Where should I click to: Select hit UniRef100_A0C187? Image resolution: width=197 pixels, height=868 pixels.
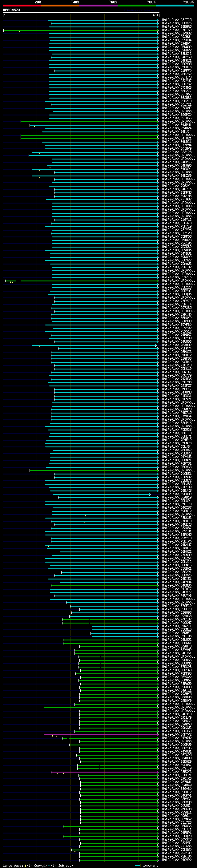(x=176, y=619)
